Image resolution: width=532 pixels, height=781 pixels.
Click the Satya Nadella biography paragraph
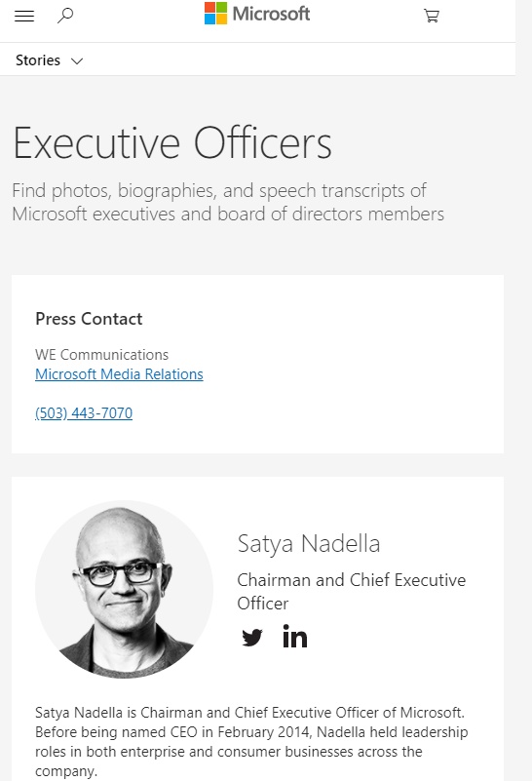tap(251, 742)
